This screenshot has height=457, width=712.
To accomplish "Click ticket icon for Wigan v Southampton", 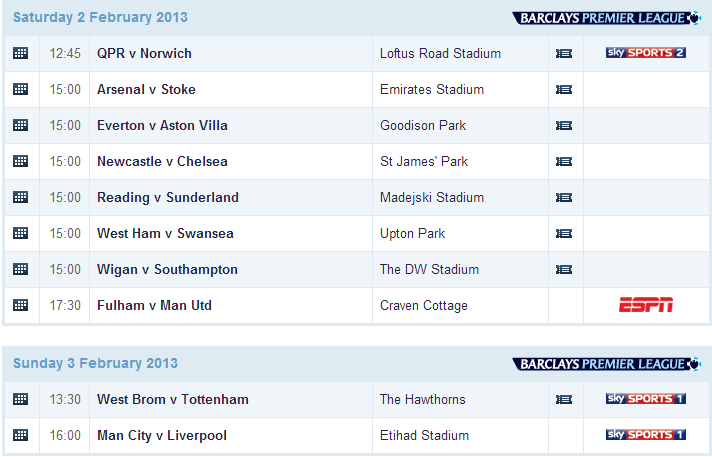I will (x=564, y=269).
